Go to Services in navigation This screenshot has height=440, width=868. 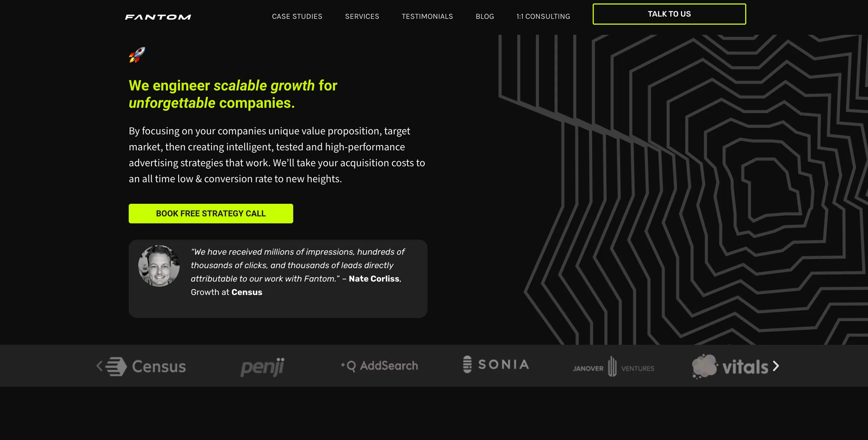click(362, 16)
